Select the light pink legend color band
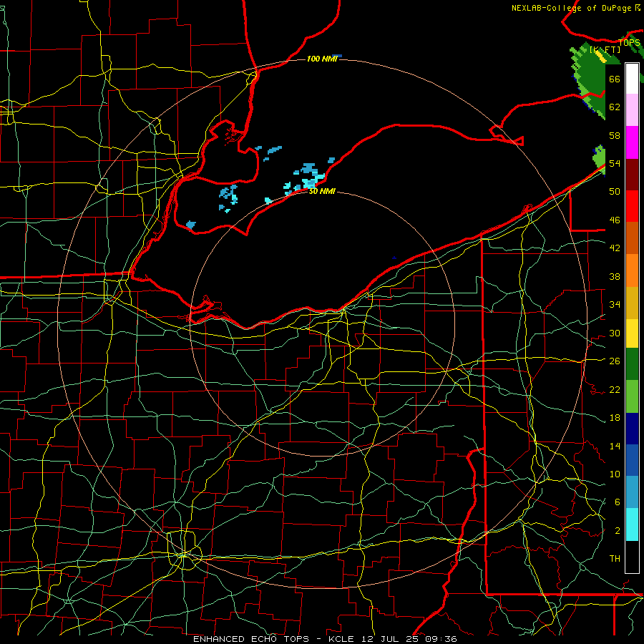Viewport: 644px width, 644px height. coord(632,110)
